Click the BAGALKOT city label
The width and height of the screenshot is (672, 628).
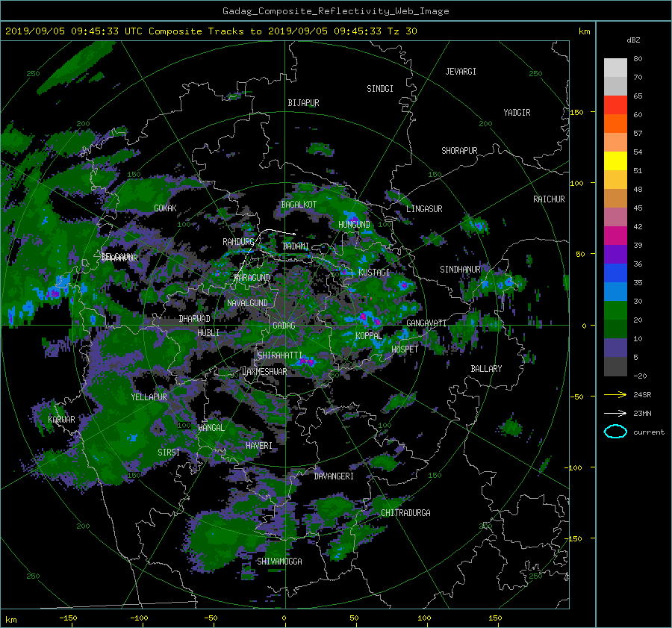[x=299, y=205]
